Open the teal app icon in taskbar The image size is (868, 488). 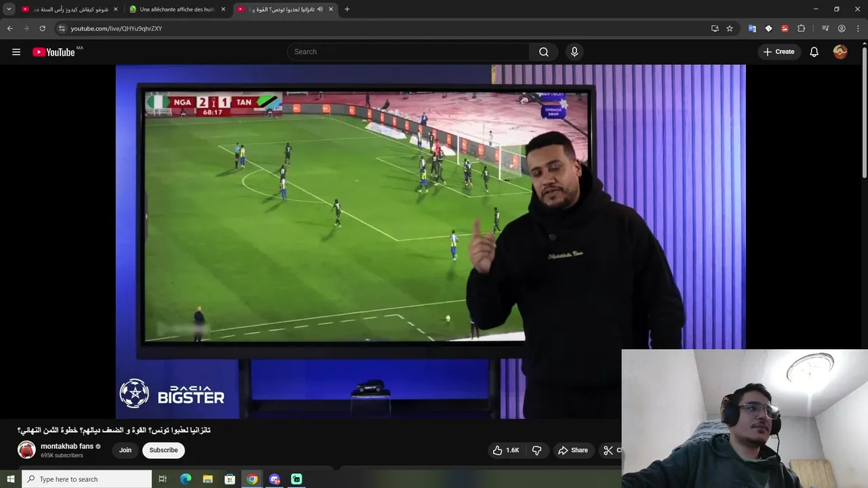296,479
